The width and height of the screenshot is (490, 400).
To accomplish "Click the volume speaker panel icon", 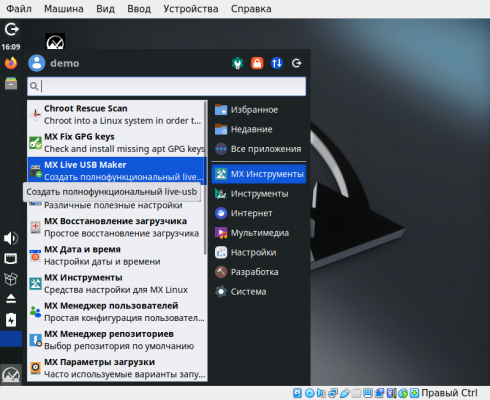I will [x=11, y=238].
